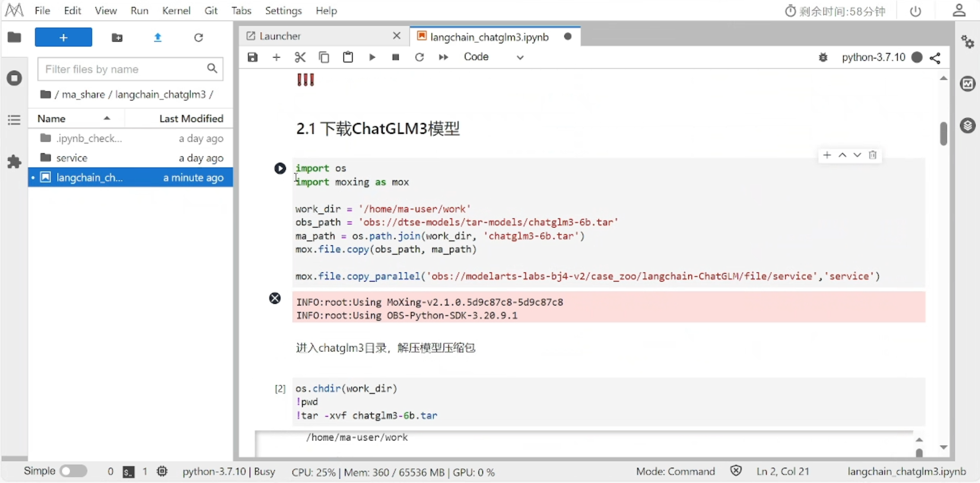Click the power shutdown icon
The height and width of the screenshot is (483, 980).
tap(915, 11)
